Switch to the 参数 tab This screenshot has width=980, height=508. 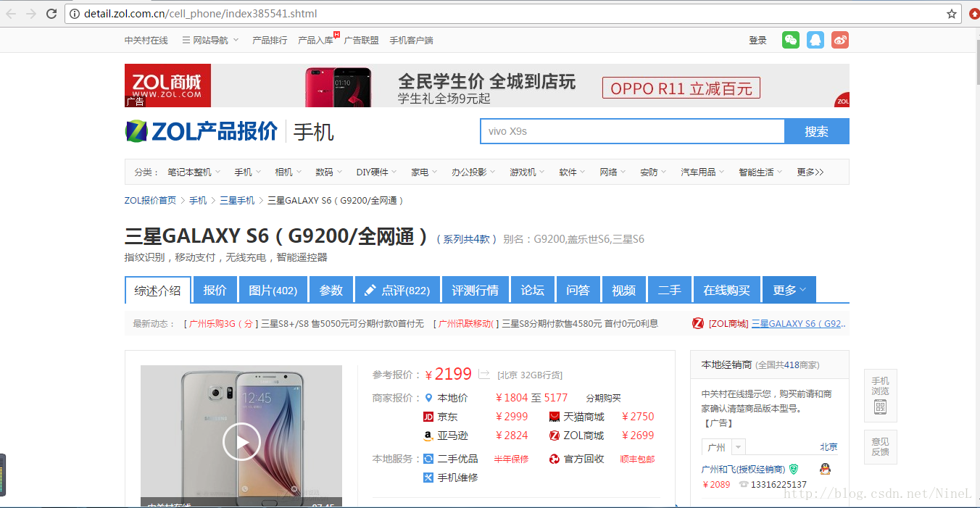[331, 290]
